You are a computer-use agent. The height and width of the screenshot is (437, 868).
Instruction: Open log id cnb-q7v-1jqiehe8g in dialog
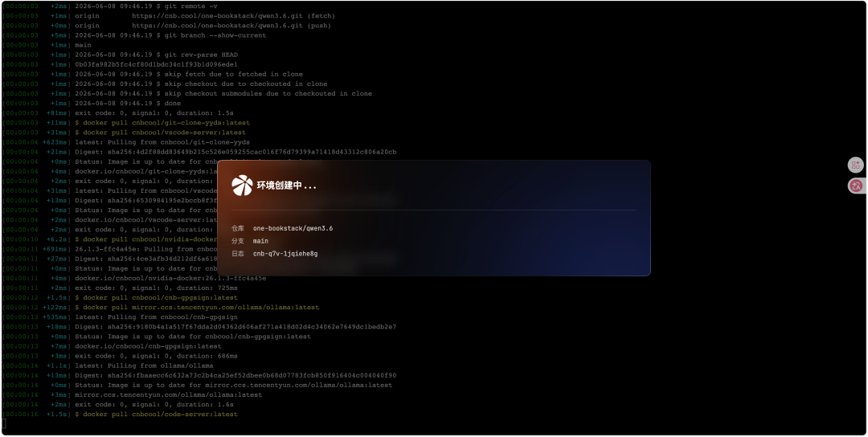pyautogui.click(x=285, y=253)
